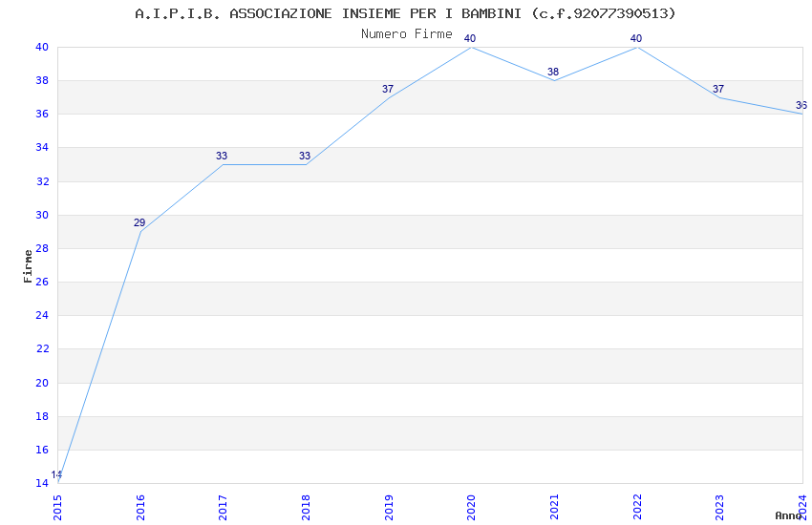812x525 pixels.
Task: Select the 2016 year label
Action: (x=140, y=508)
